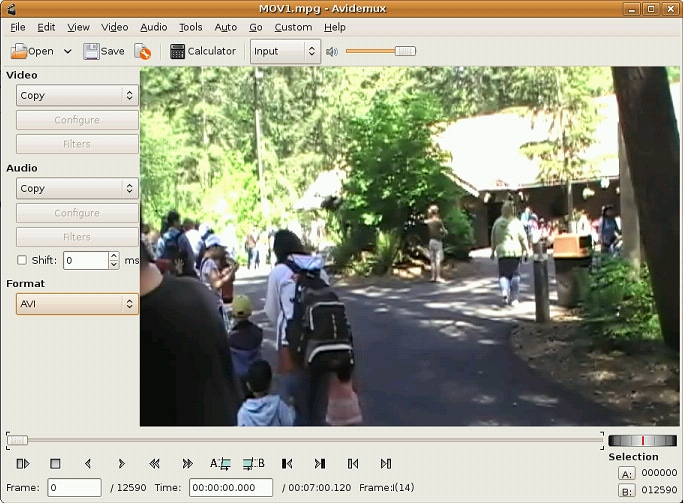Decrease the Shift value with down arrow

coord(114,265)
